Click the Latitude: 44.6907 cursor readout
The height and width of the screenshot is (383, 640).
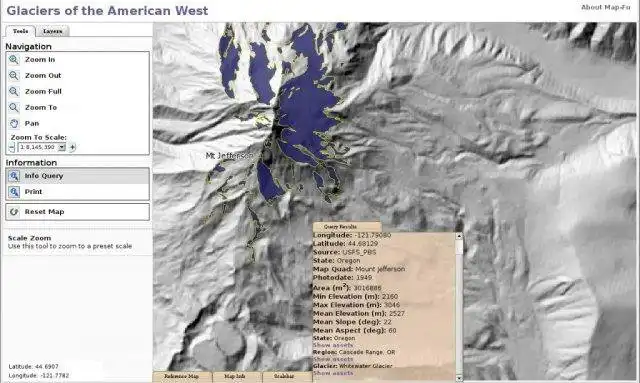(33, 367)
